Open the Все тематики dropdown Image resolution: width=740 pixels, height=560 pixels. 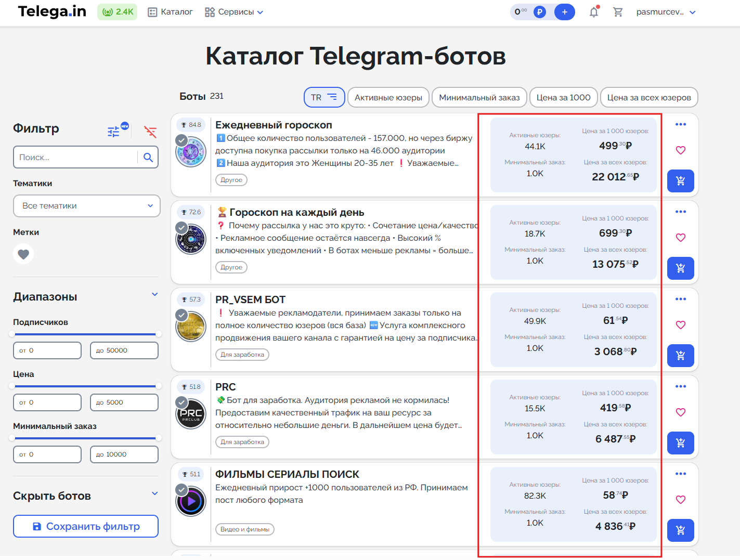click(86, 206)
